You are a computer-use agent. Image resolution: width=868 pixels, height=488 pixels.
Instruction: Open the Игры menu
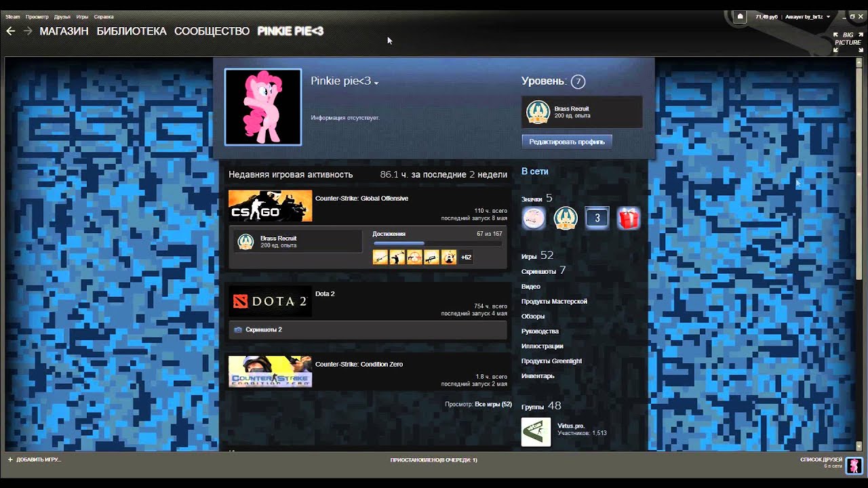[x=82, y=16]
